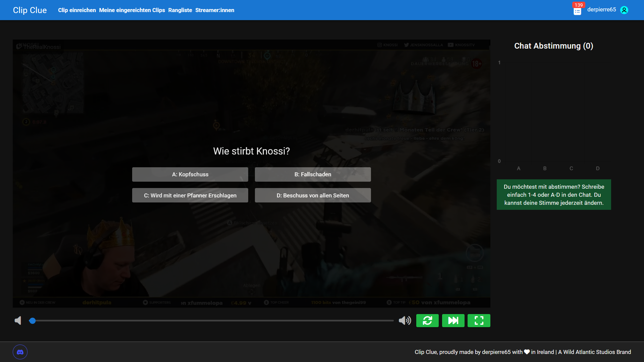Open the Rangliste page

click(x=180, y=10)
